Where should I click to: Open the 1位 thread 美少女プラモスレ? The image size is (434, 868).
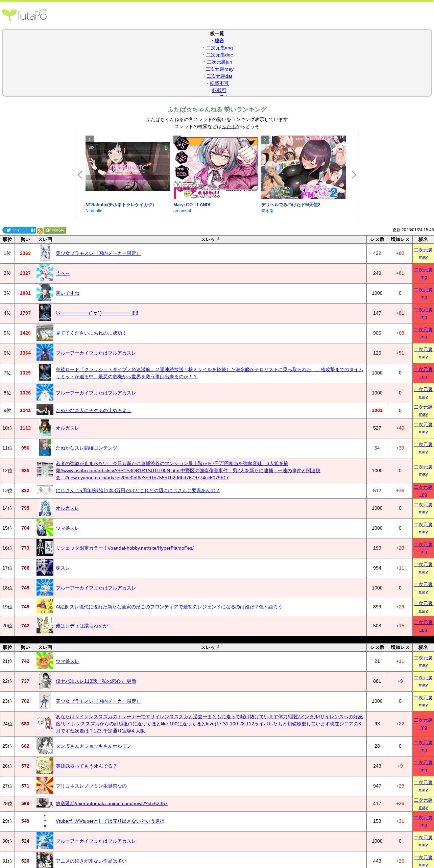point(98,253)
